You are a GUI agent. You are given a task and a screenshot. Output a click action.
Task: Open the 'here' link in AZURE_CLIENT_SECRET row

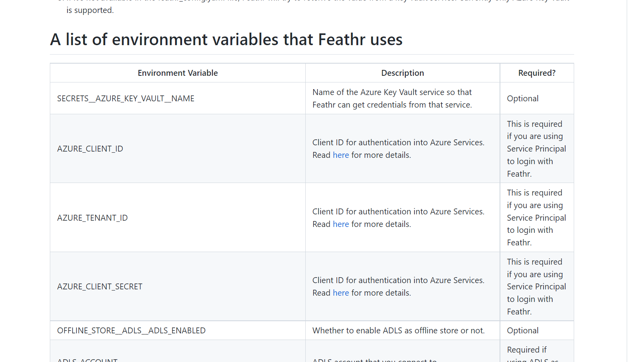point(341,293)
